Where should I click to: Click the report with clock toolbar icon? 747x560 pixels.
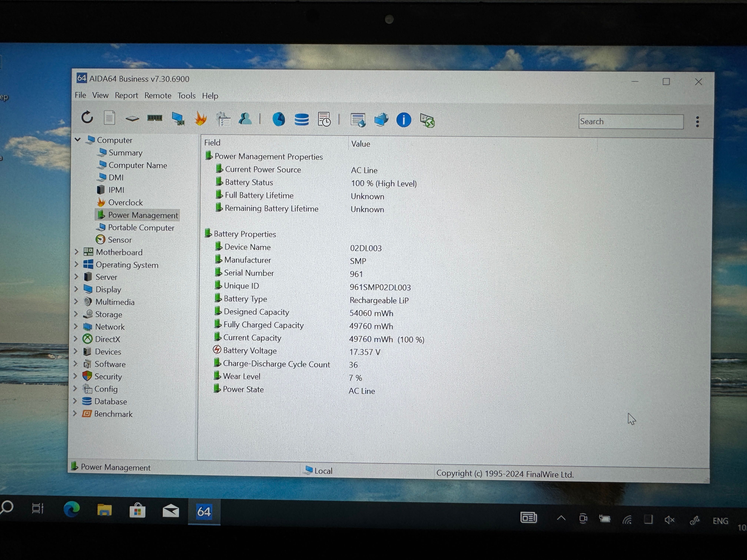[324, 119]
